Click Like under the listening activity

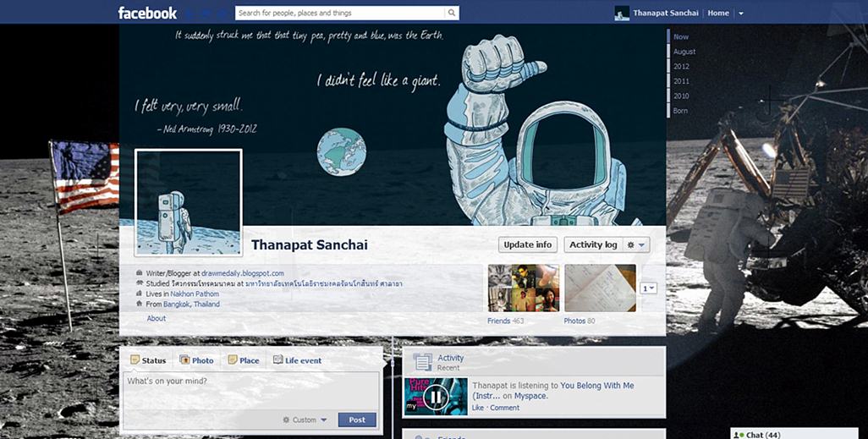[478, 408]
